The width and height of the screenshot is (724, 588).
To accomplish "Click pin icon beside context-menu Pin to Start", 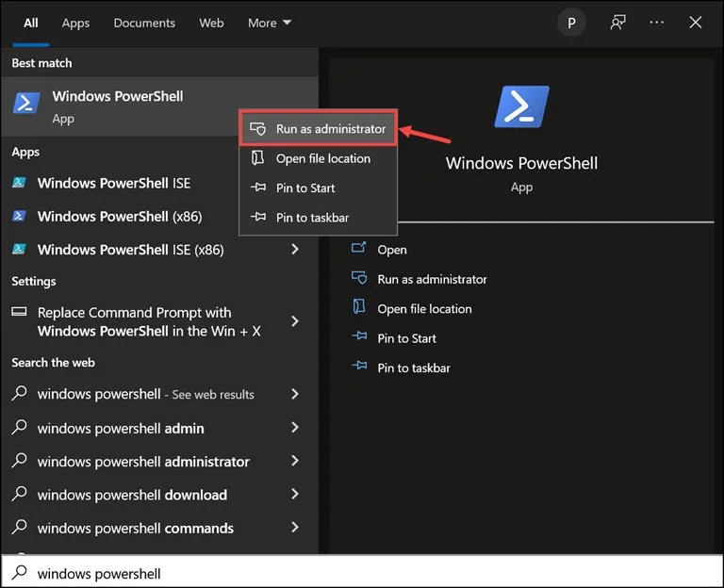I will coord(257,187).
